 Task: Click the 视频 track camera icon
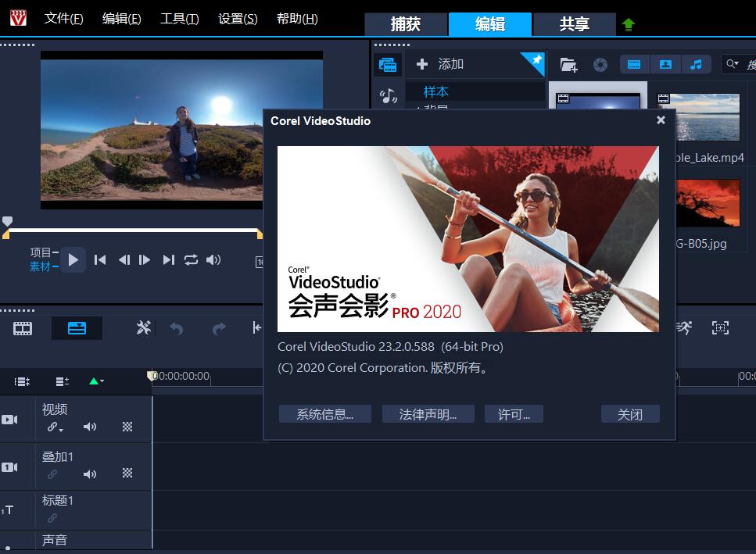[9, 420]
